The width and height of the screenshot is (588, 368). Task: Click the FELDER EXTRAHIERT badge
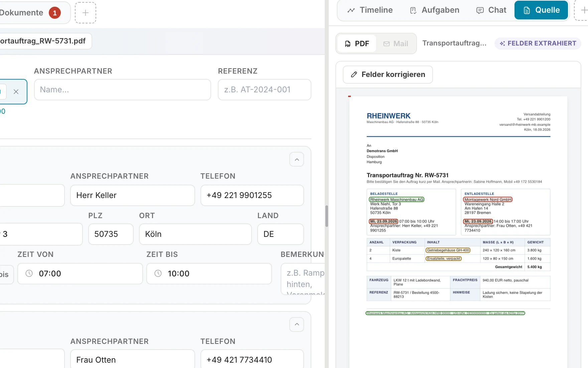pyautogui.click(x=538, y=43)
